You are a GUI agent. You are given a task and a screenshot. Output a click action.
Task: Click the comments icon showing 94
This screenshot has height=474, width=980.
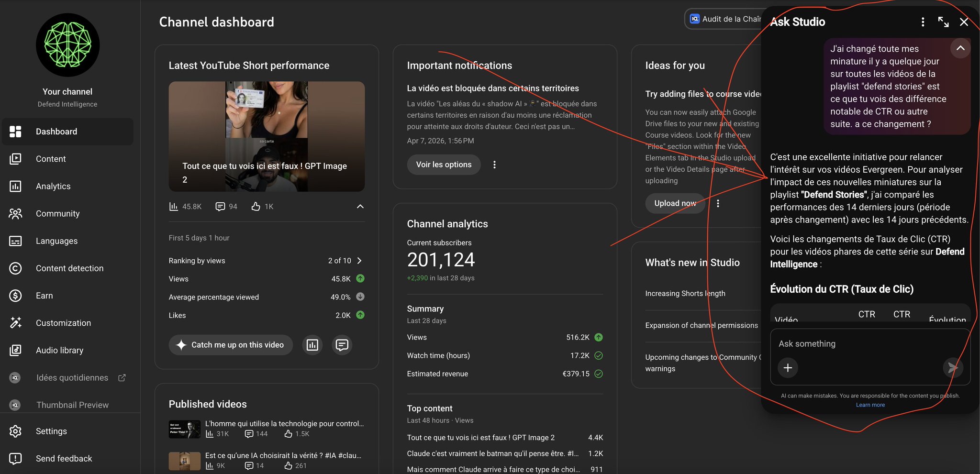220,206
